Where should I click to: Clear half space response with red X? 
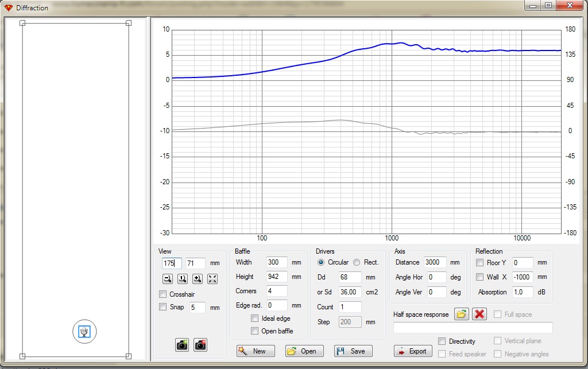(x=479, y=314)
